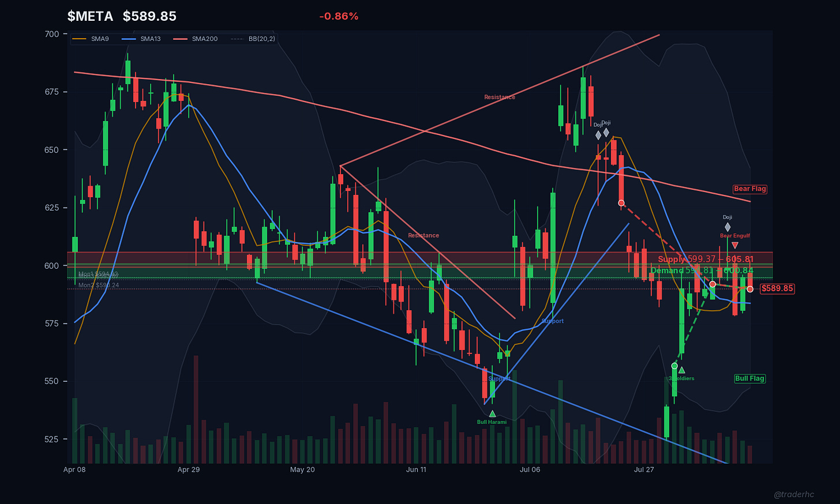The image size is (840, 504).
Task: Click the Mon2 $590.24 level label
Action: pyautogui.click(x=99, y=285)
